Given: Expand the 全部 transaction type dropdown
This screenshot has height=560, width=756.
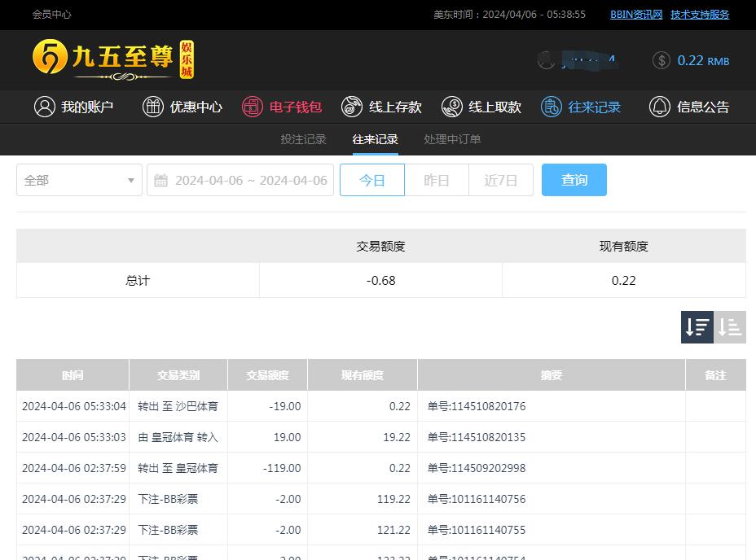Looking at the screenshot, I should pos(79,180).
